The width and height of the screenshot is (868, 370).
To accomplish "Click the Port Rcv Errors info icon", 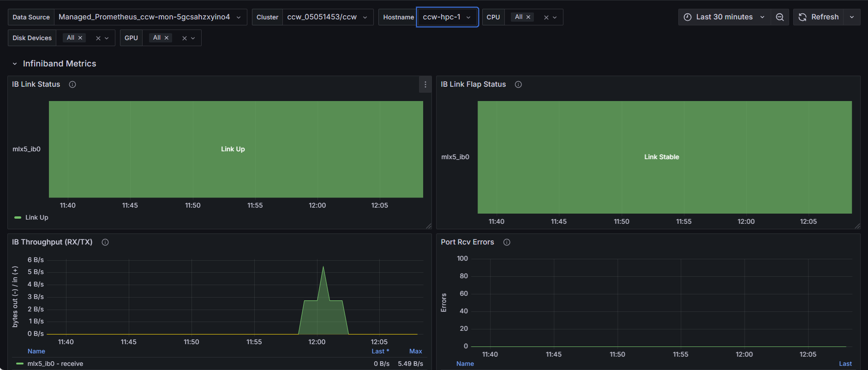I will [507, 242].
